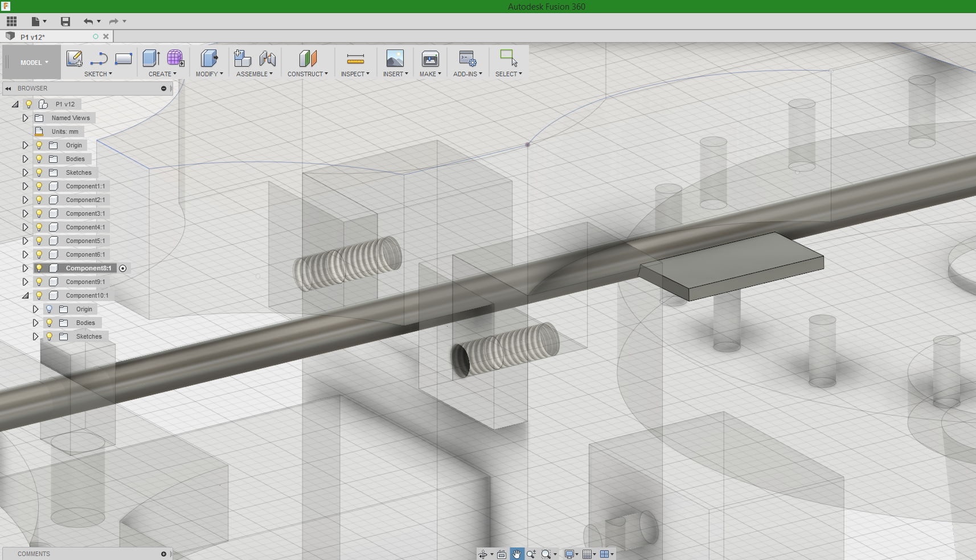
Task: Click the Grid and Snaps icon
Action: pos(587,554)
